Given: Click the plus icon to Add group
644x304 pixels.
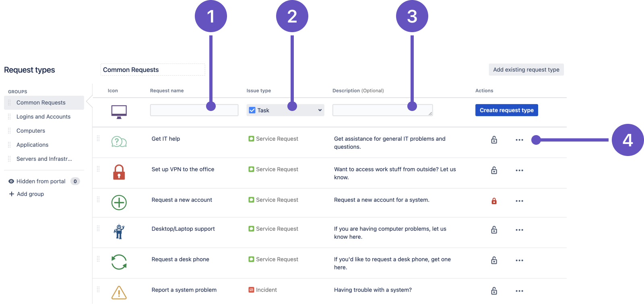Looking at the screenshot, I should [x=11, y=194].
